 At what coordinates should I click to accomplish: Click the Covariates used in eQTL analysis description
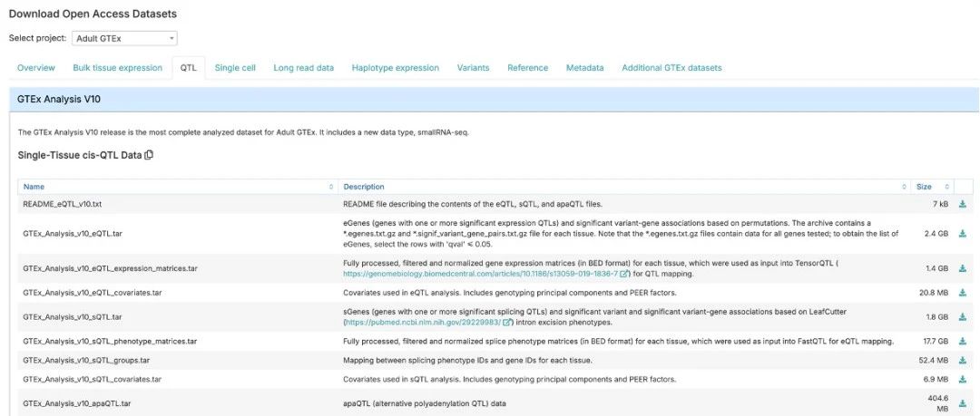pyautogui.click(x=509, y=293)
